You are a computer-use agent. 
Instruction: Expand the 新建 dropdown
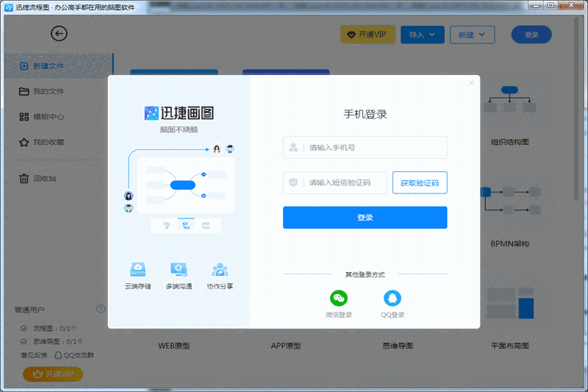tap(472, 35)
